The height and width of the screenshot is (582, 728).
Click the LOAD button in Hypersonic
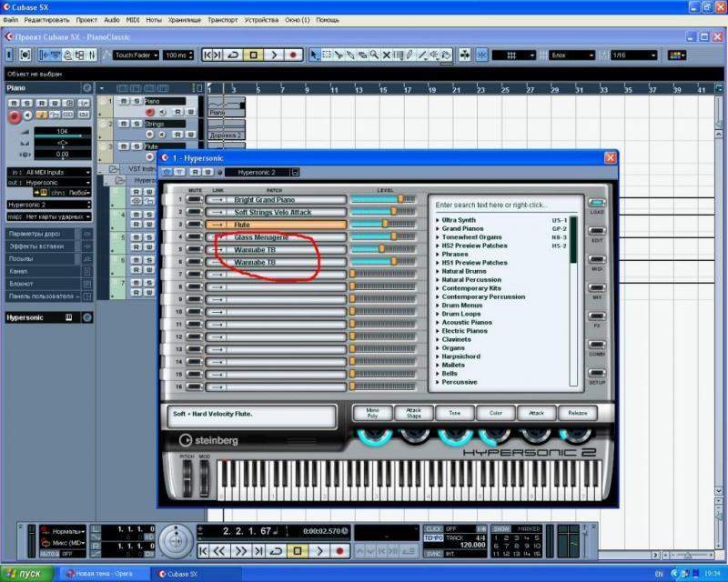[x=597, y=205]
